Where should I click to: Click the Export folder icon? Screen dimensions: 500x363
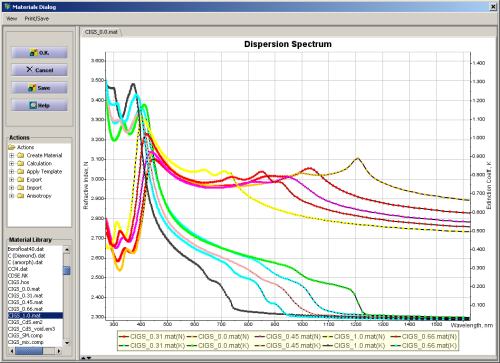point(21,180)
